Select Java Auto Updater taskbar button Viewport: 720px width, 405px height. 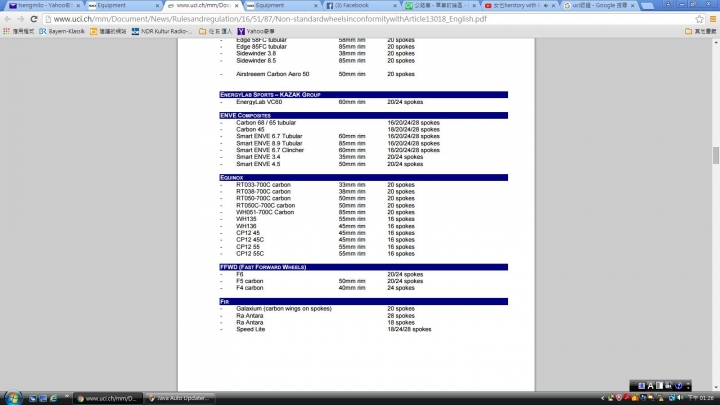[x=180, y=398]
